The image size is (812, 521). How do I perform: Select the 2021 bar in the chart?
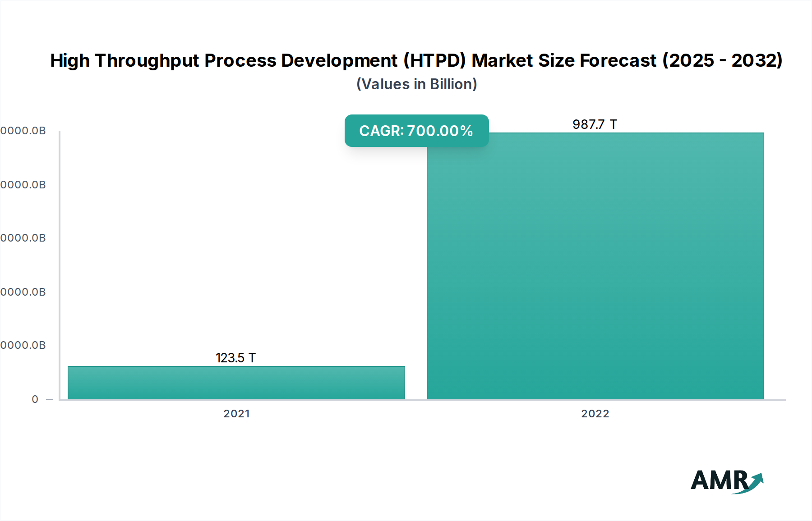pos(236,383)
